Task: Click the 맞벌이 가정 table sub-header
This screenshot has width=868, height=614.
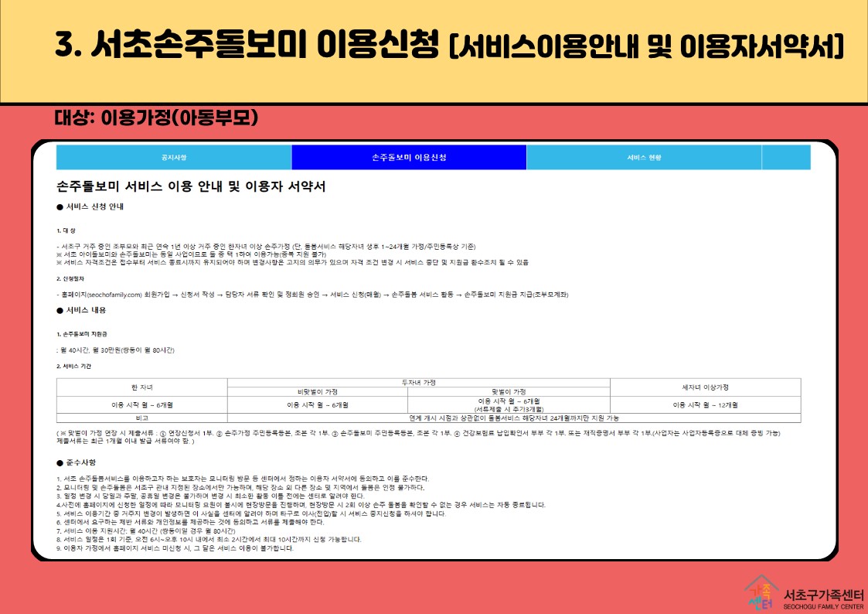Action: pyautogui.click(x=508, y=391)
